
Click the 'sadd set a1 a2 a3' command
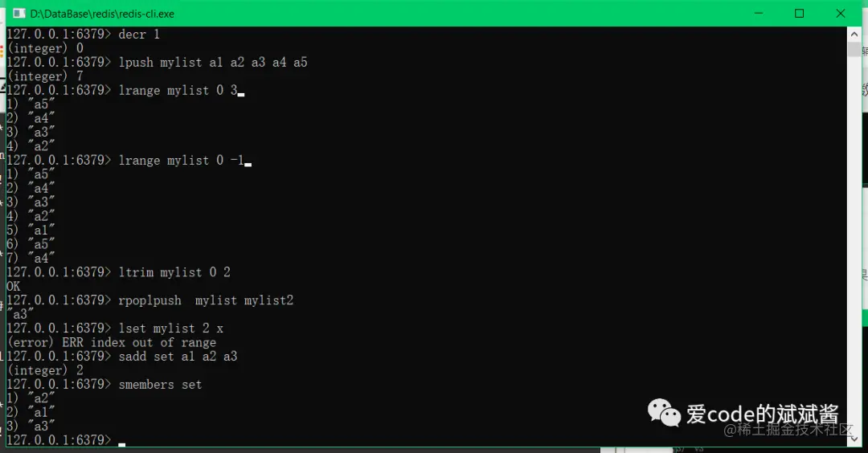[178, 357]
